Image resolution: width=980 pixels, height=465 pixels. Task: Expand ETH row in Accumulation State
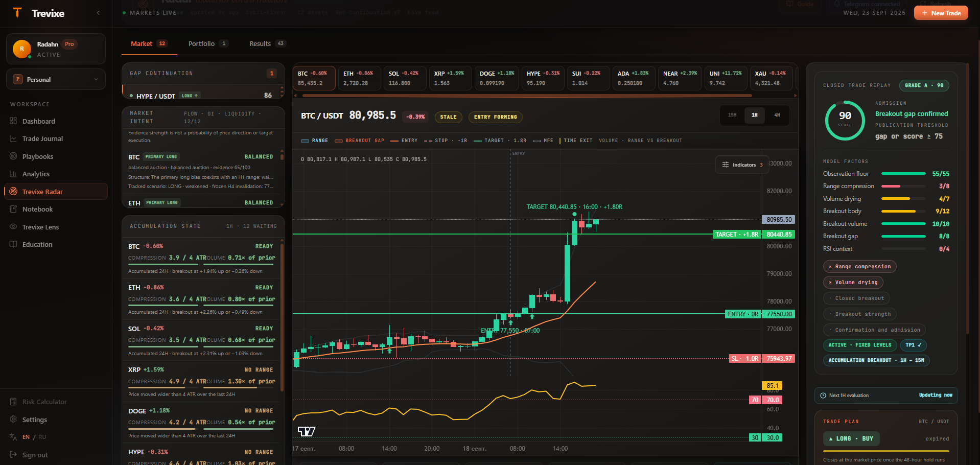tap(201, 299)
